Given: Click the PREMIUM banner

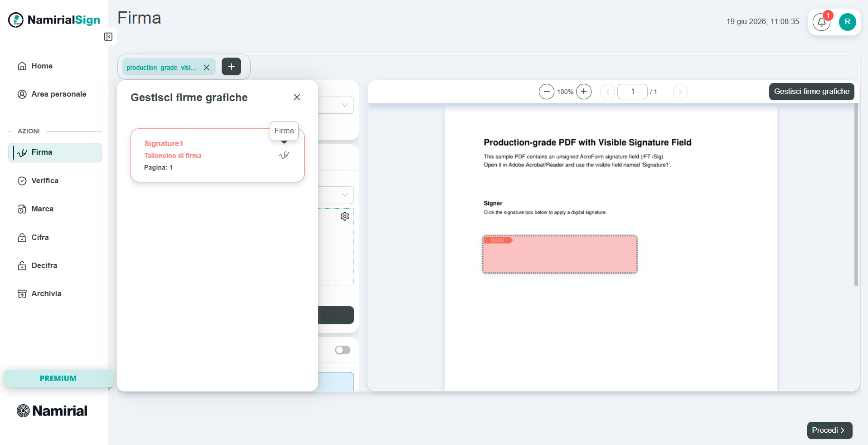Looking at the screenshot, I should coord(58,378).
